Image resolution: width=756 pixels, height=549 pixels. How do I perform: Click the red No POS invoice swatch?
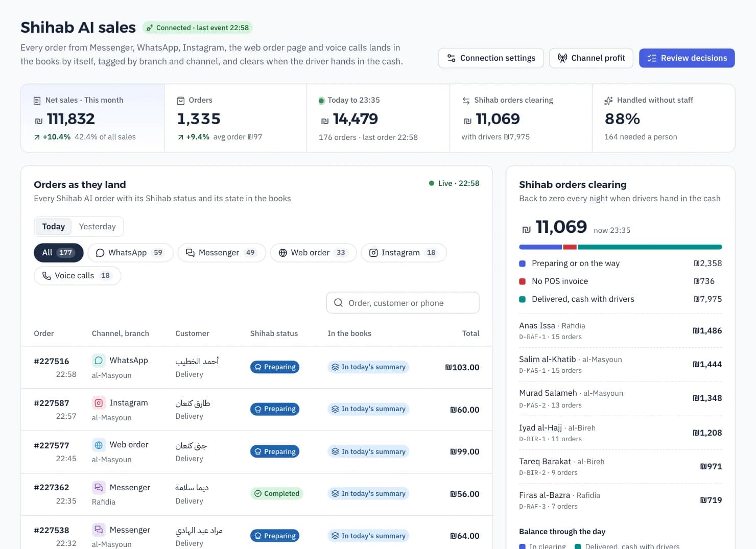(523, 281)
